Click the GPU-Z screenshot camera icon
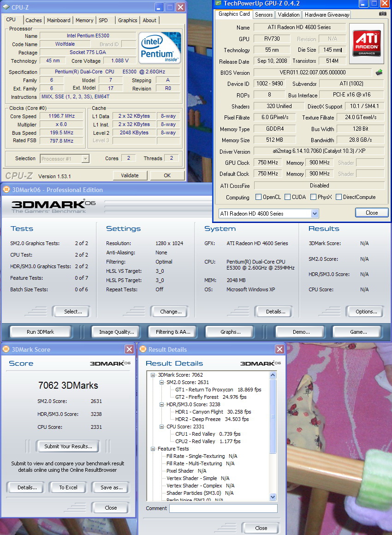This screenshot has width=392, height=535. point(383,14)
